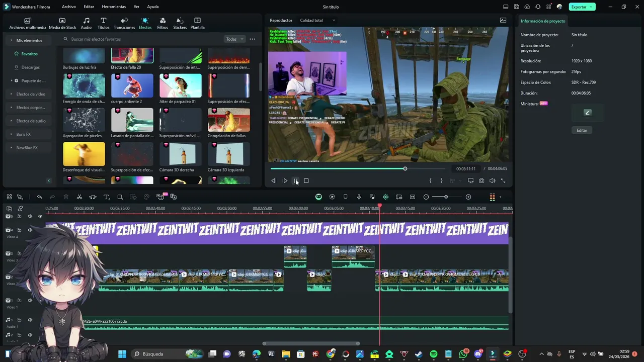Screen dimensions: 644x362
Task: Expand the NewBlue FX category
Action: [27, 148]
